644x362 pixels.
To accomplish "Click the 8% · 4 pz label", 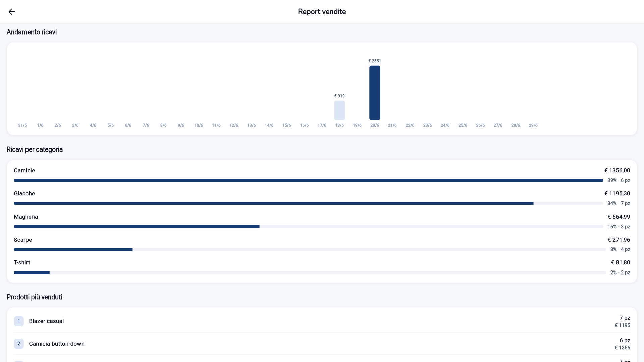I will [x=620, y=249].
